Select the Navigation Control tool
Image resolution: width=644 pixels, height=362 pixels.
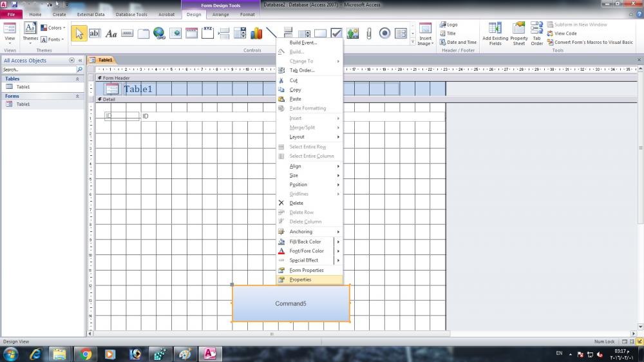pyautogui.click(x=191, y=33)
